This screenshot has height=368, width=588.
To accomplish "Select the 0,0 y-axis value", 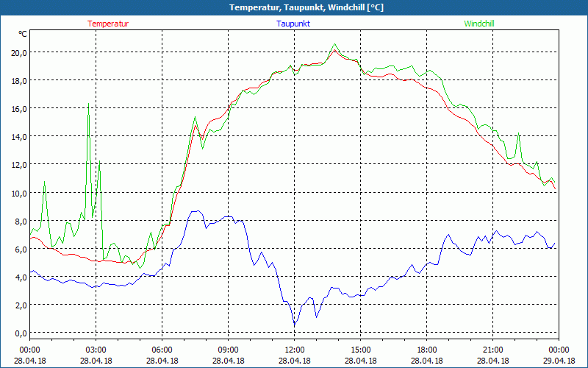I will tap(21, 333).
